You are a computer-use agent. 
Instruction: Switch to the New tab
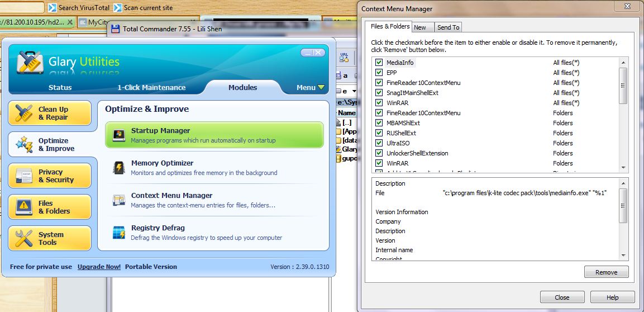[423, 27]
